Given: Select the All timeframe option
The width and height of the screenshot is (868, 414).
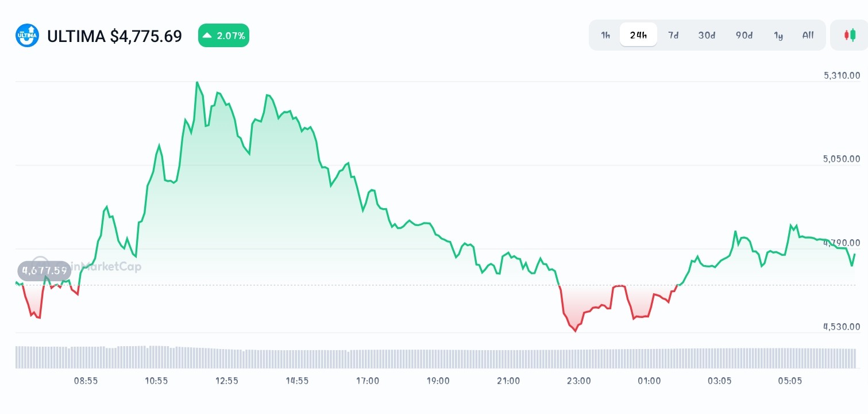Looking at the screenshot, I should (x=808, y=35).
